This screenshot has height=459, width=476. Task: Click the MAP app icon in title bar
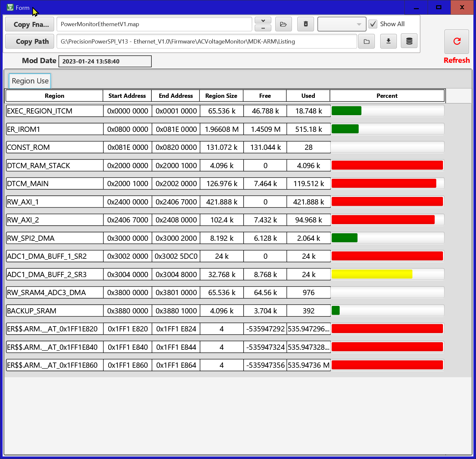(x=10, y=7)
